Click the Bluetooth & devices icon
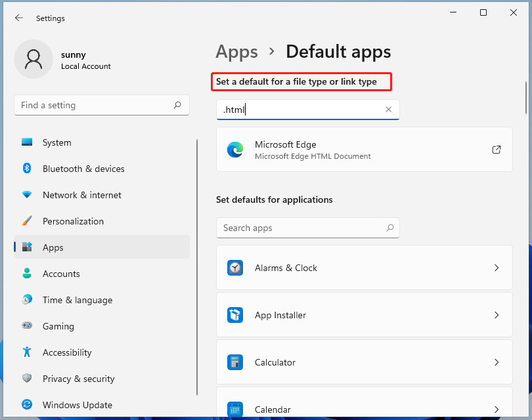Screen dimensions: 532x420 click(x=26, y=169)
